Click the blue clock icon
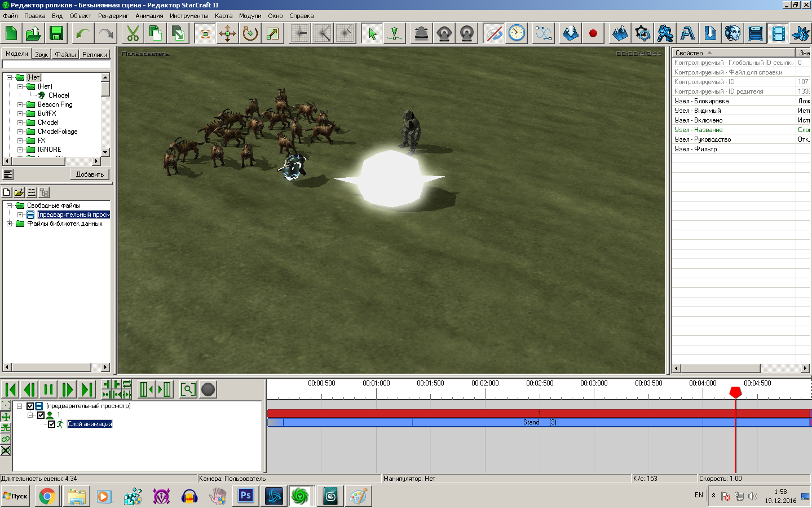 coord(517,33)
